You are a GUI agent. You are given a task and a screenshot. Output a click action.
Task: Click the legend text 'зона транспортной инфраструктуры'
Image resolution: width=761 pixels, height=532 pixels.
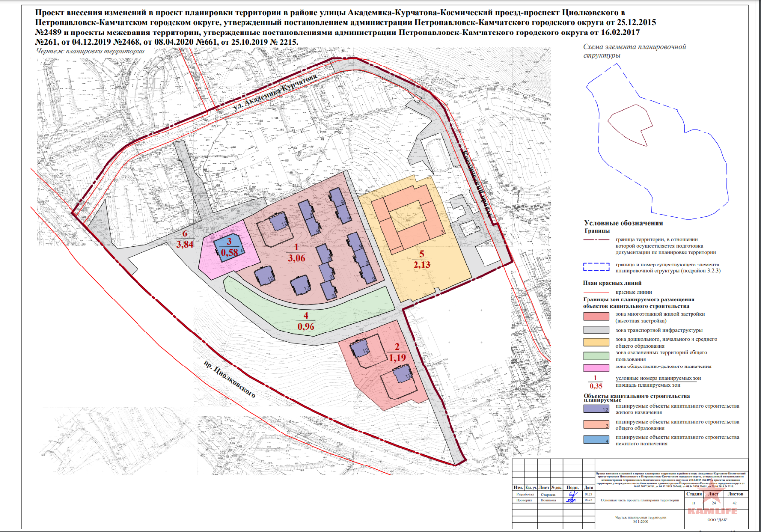pyautogui.click(x=659, y=330)
